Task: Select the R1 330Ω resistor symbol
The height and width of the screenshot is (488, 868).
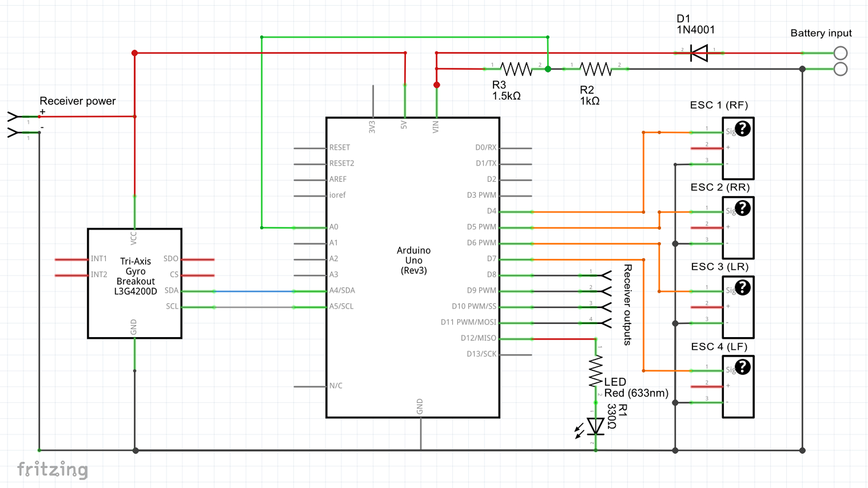Action: [x=596, y=371]
